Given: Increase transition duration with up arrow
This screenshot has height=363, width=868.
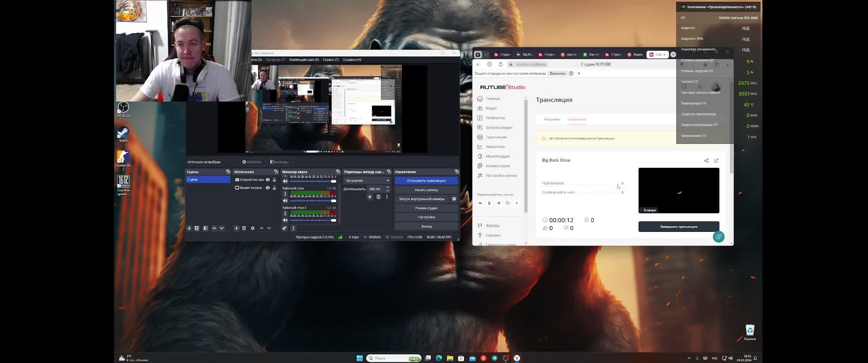Looking at the screenshot, I should pyautogui.click(x=388, y=187).
